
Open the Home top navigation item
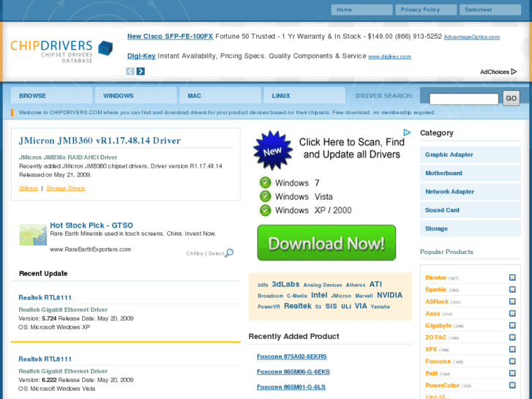(361, 10)
